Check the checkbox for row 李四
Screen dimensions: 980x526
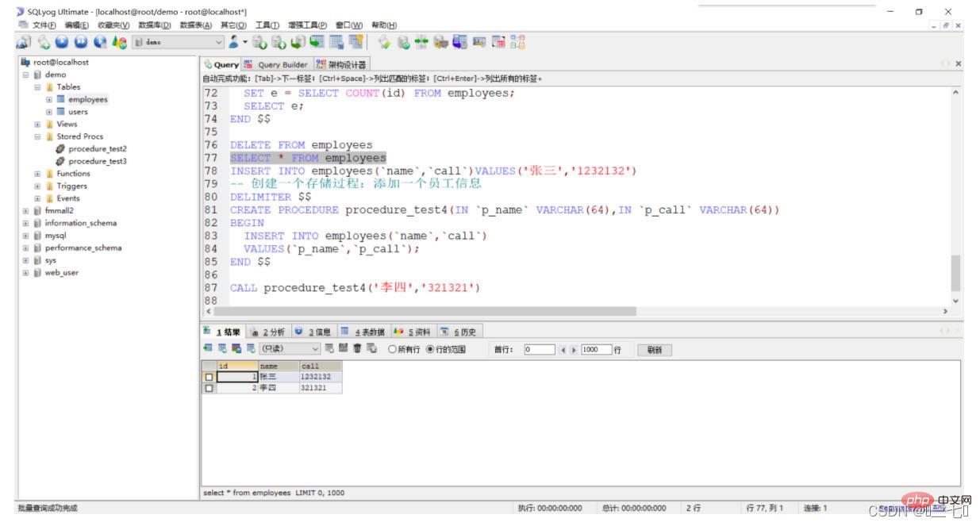click(x=209, y=388)
